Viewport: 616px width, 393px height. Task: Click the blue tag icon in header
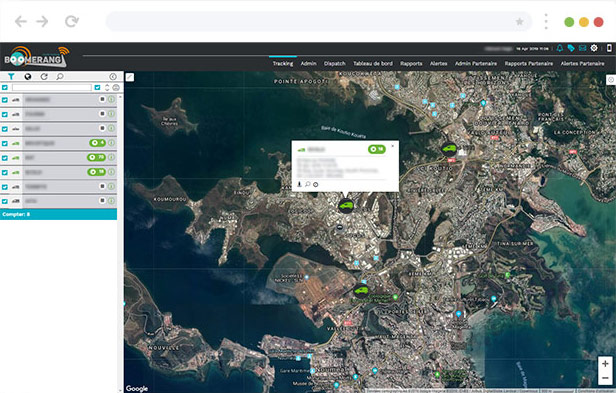[x=571, y=48]
